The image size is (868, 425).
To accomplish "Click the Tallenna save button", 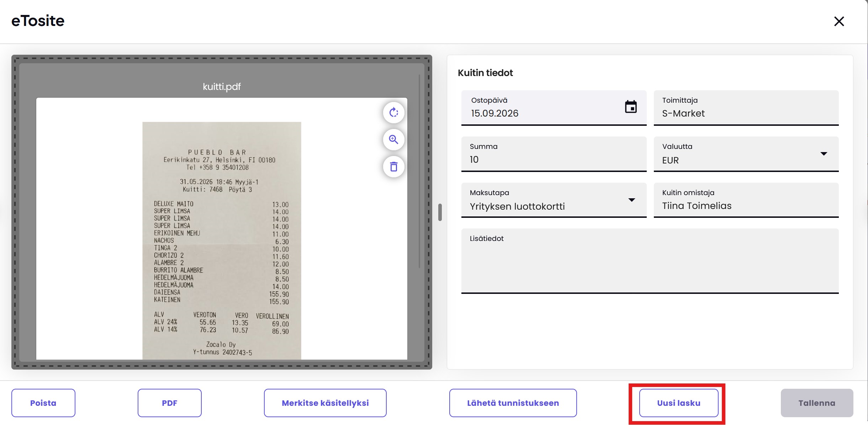I will tap(817, 403).
